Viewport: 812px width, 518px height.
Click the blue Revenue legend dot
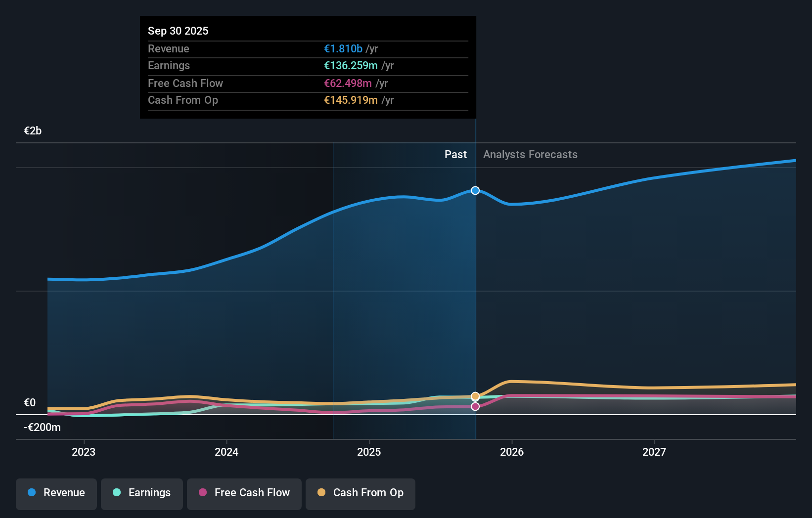pos(32,493)
